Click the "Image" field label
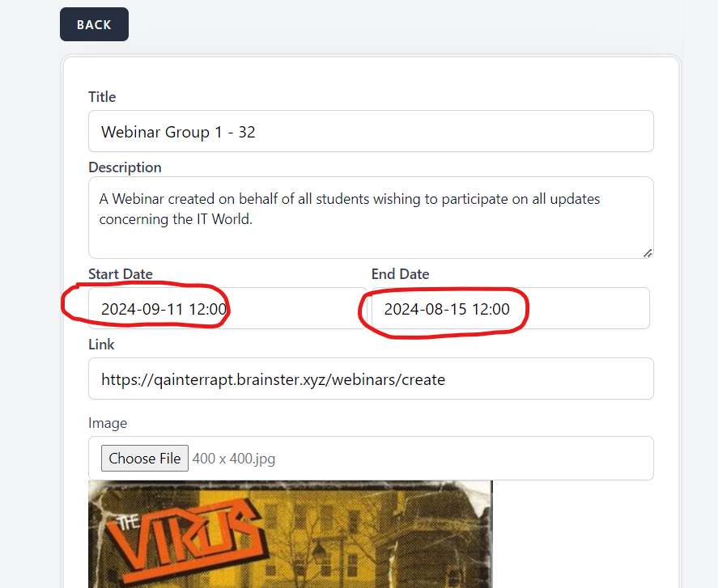The height and width of the screenshot is (588, 718). (x=108, y=423)
